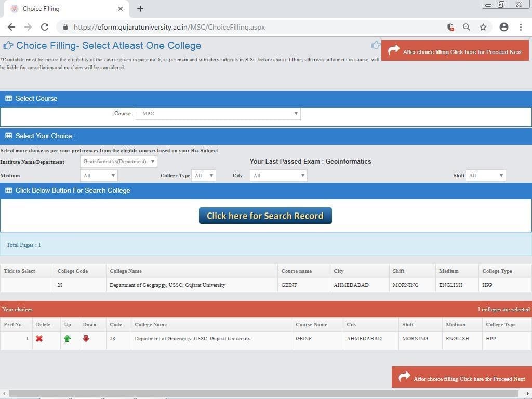
Task: Open the Chrome profile avatar icon
Action: [x=503, y=26]
